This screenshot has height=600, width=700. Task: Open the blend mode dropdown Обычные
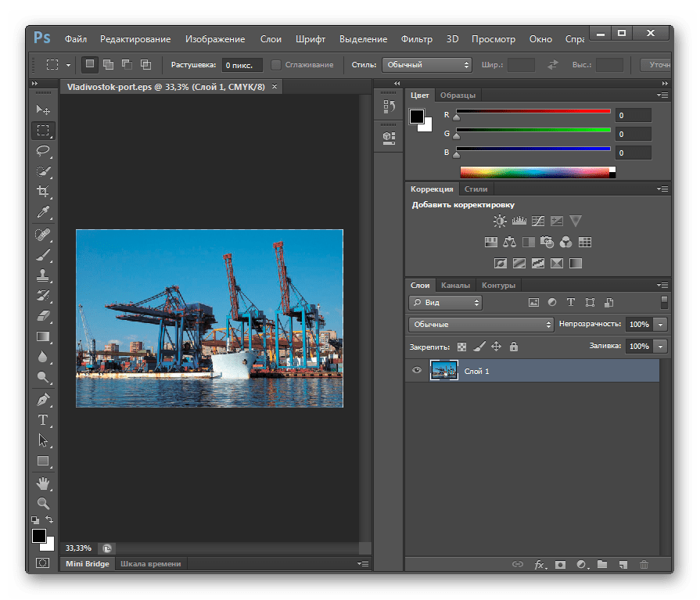point(481,324)
